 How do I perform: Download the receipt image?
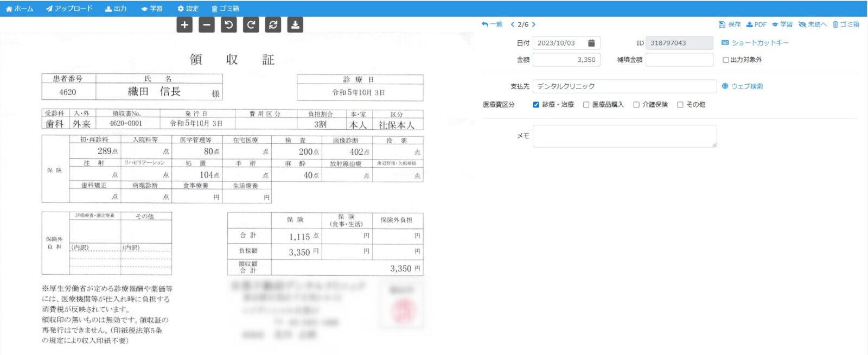[295, 25]
